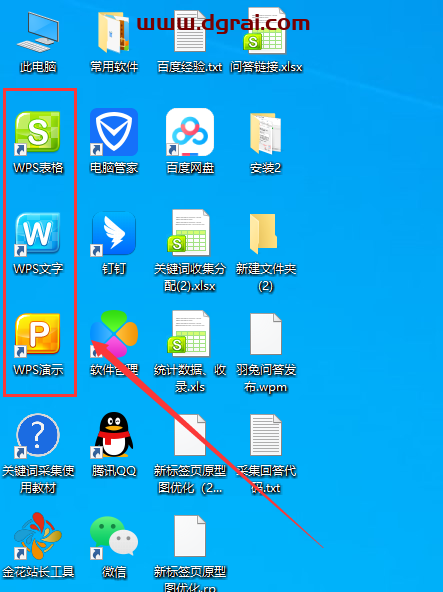Open the 钉钉 app icon
Viewport: 443px width, 592px height.
114,233
